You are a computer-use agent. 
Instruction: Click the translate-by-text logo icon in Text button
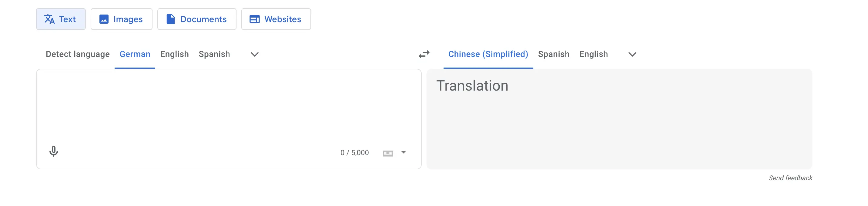[49, 19]
